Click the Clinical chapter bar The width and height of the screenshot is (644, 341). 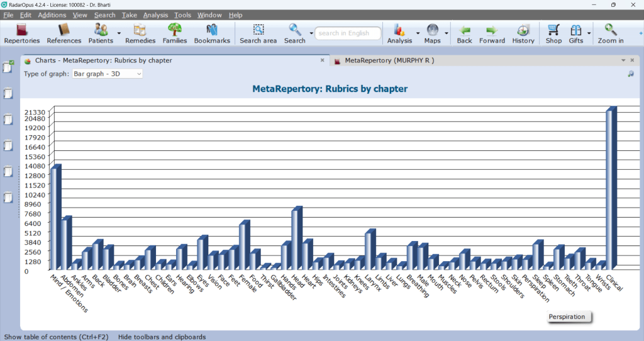(611, 188)
